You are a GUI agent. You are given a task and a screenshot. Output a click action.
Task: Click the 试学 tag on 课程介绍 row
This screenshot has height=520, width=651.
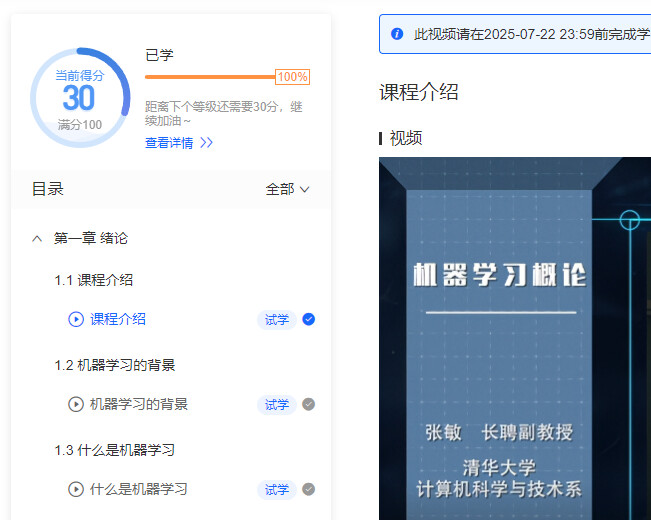click(277, 320)
